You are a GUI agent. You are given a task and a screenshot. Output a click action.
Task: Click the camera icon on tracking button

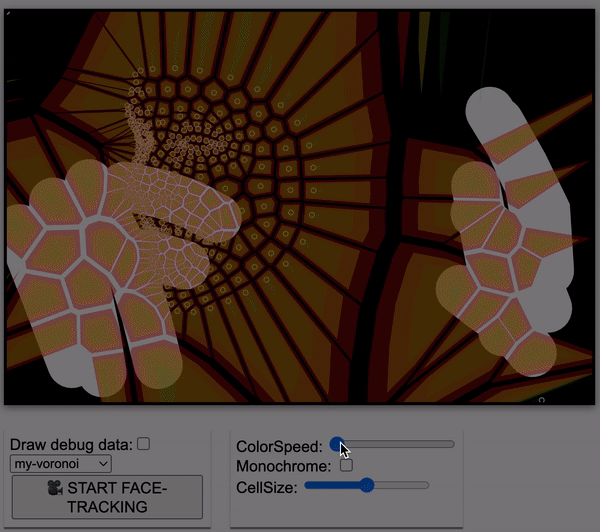pos(55,488)
